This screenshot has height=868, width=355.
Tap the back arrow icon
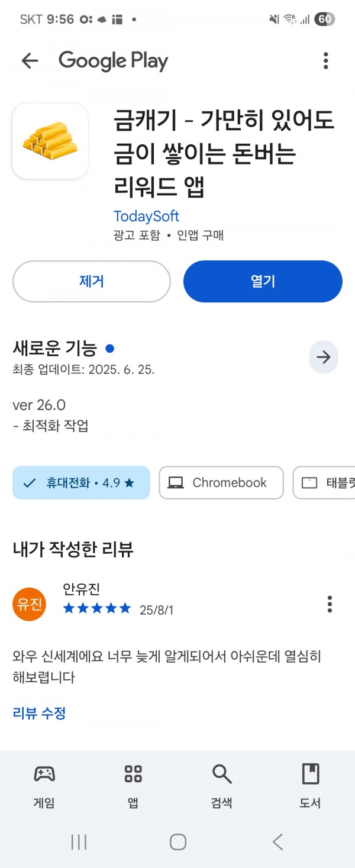[30, 60]
